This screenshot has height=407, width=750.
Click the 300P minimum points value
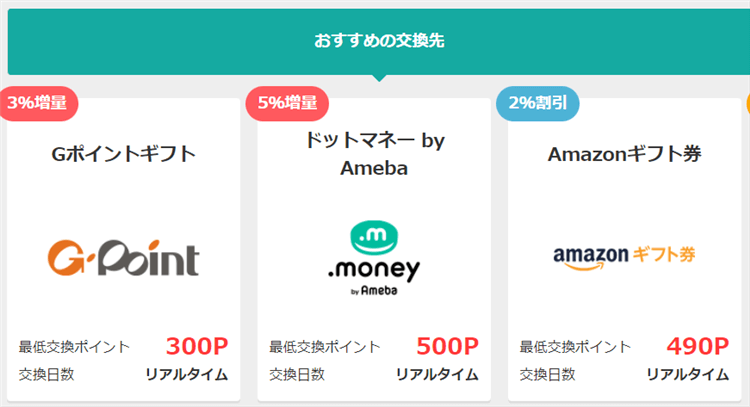[196, 346]
